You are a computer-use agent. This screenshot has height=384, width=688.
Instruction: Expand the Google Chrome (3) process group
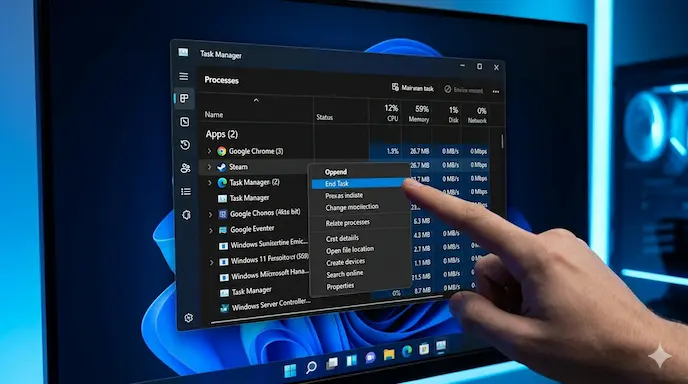tap(209, 151)
